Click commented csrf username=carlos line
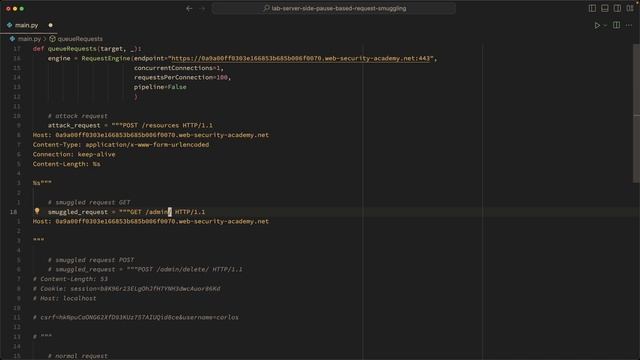The image size is (640, 360). click(136, 317)
